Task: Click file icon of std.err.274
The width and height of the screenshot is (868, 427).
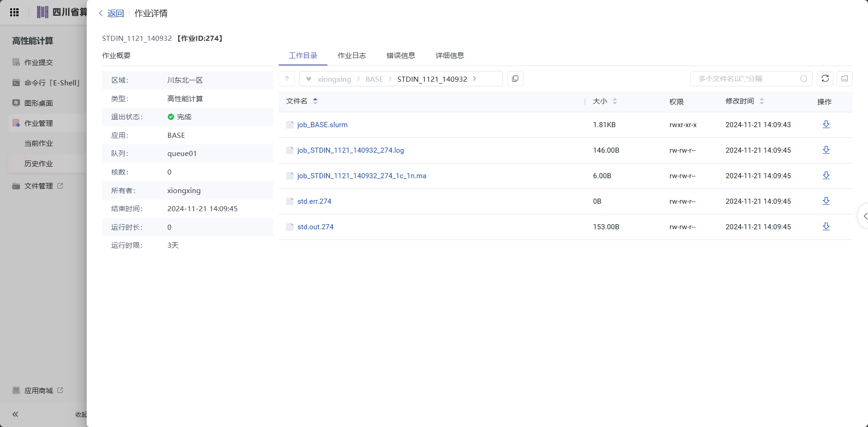Action: pos(290,201)
